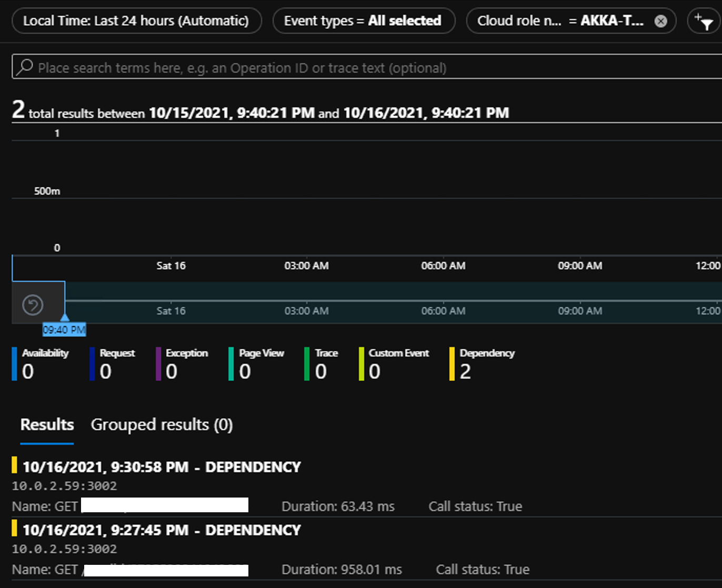Click the Dependency event type icon

point(452,363)
